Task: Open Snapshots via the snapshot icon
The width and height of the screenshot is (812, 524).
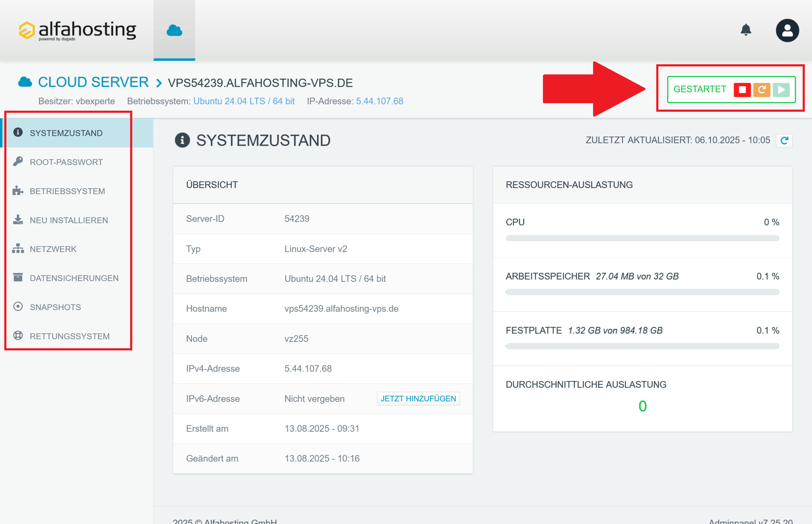Action: tap(17, 307)
